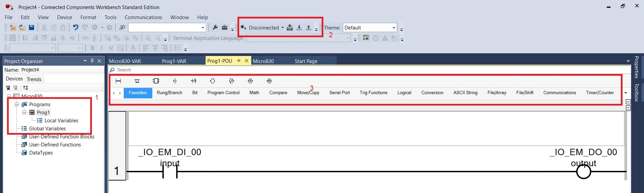Switch to the Micro830-VAR tab
This screenshot has height=193, width=644.
click(125, 61)
